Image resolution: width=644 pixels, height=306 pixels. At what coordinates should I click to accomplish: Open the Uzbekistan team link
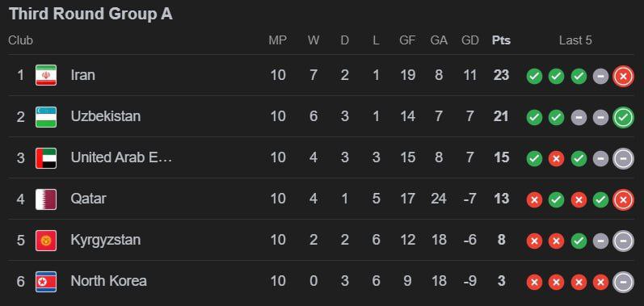point(106,116)
